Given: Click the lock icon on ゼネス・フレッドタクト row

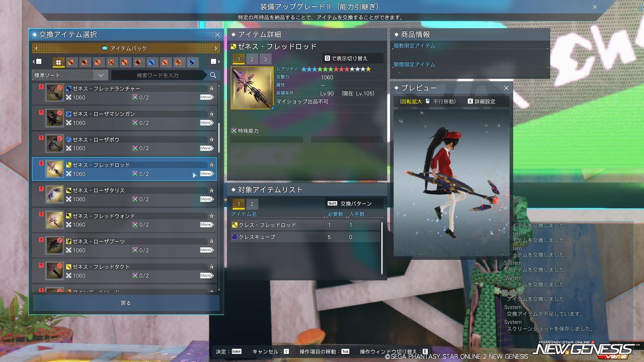Looking at the screenshot, I should [x=211, y=267].
